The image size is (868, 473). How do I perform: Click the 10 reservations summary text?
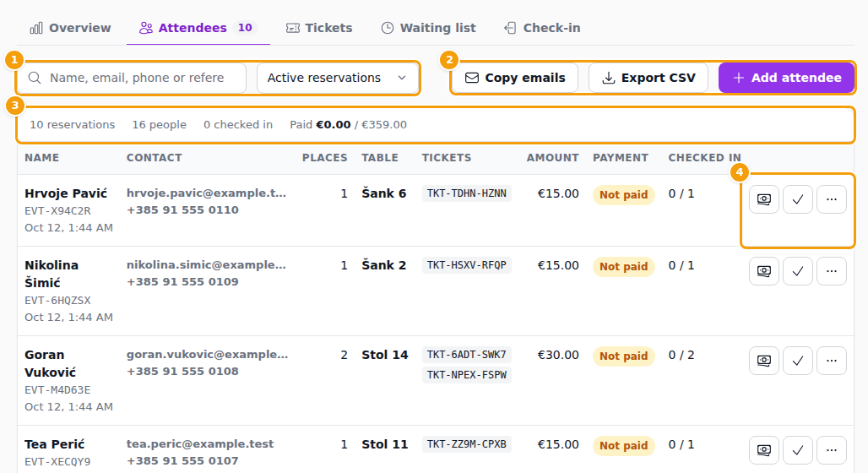coord(73,125)
